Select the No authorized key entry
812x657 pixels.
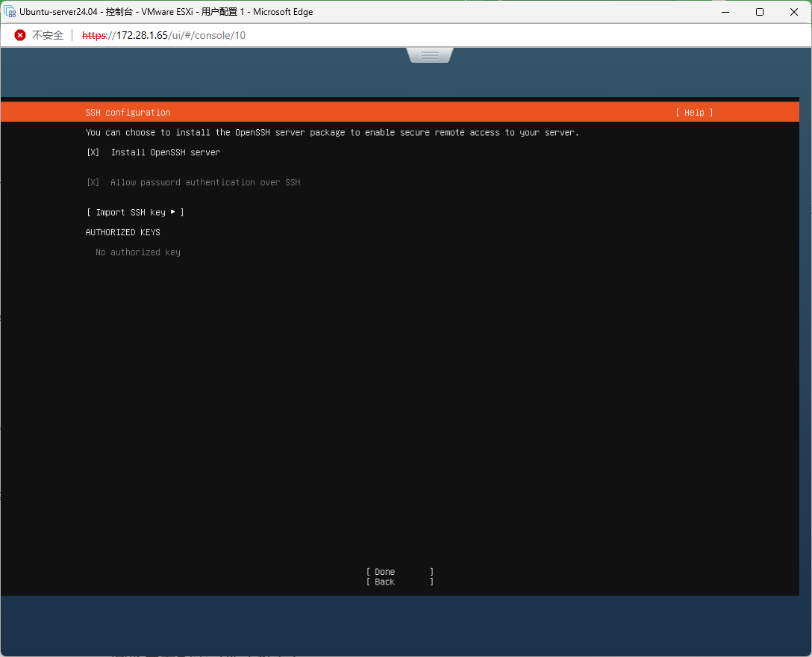pyautogui.click(x=138, y=252)
